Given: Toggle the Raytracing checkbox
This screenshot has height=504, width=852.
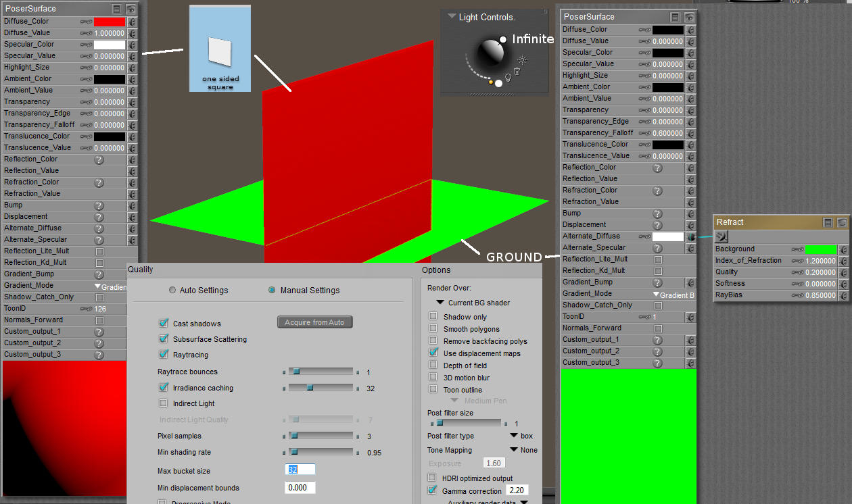Looking at the screenshot, I should point(163,355).
